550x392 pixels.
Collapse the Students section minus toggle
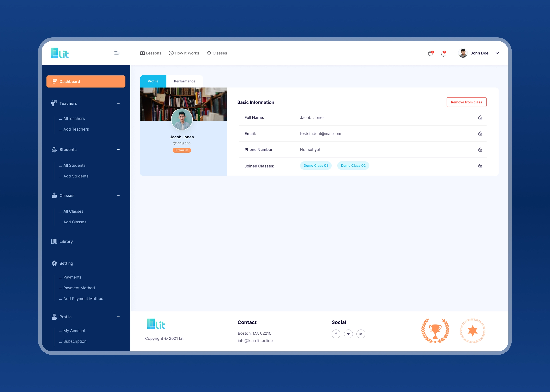(x=118, y=150)
